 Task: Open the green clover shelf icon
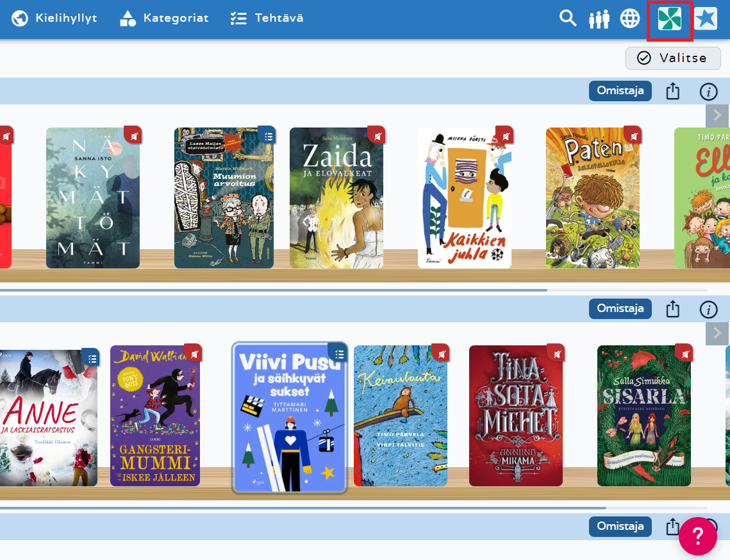pyautogui.click(x=670, y=19)
